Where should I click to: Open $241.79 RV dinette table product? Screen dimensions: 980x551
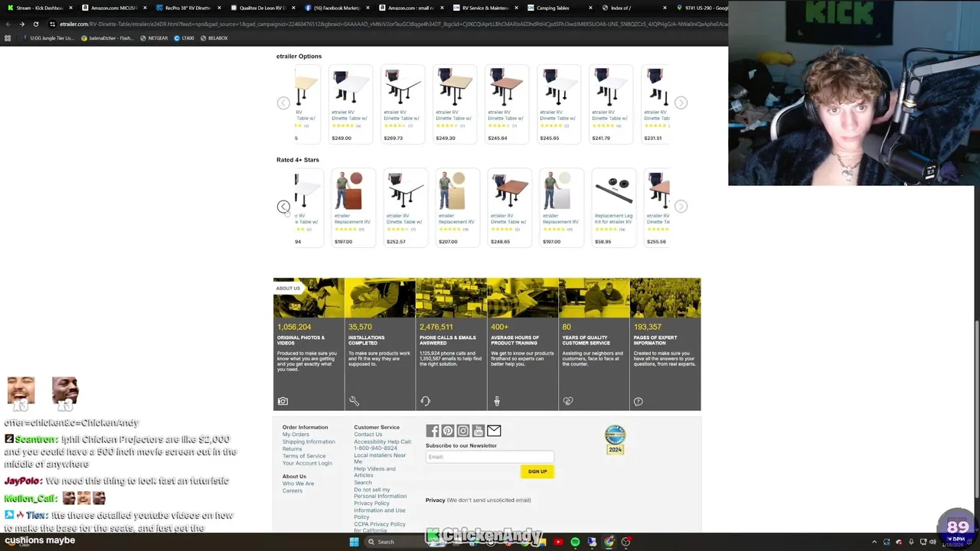(x=610, y=105)
